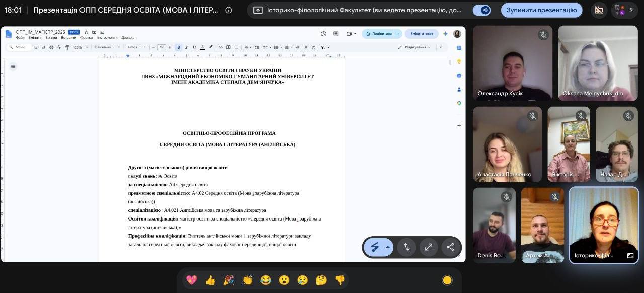This screenshot has height=293, width=644.
Task: Open Google Tasks in the side panel
Action: point(459,76)
